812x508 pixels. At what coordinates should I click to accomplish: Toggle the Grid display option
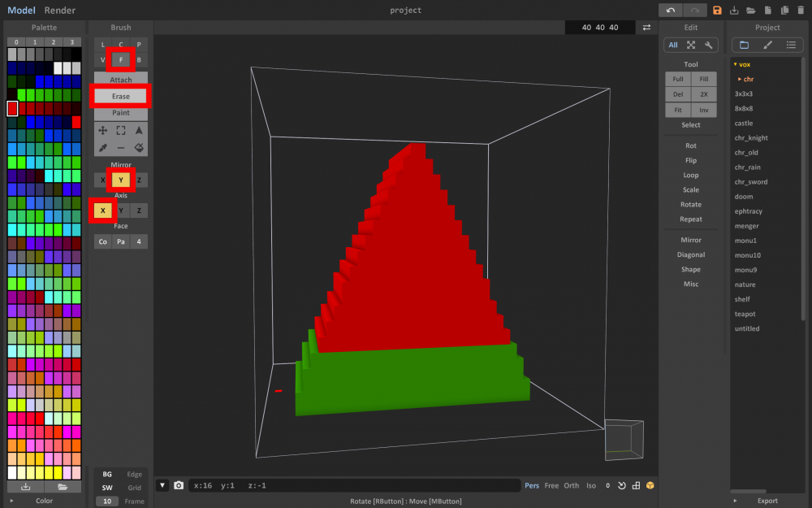(x=134, y=486)
